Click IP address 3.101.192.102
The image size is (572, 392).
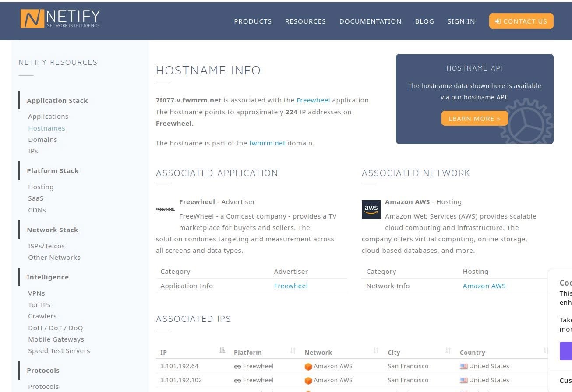181,380
